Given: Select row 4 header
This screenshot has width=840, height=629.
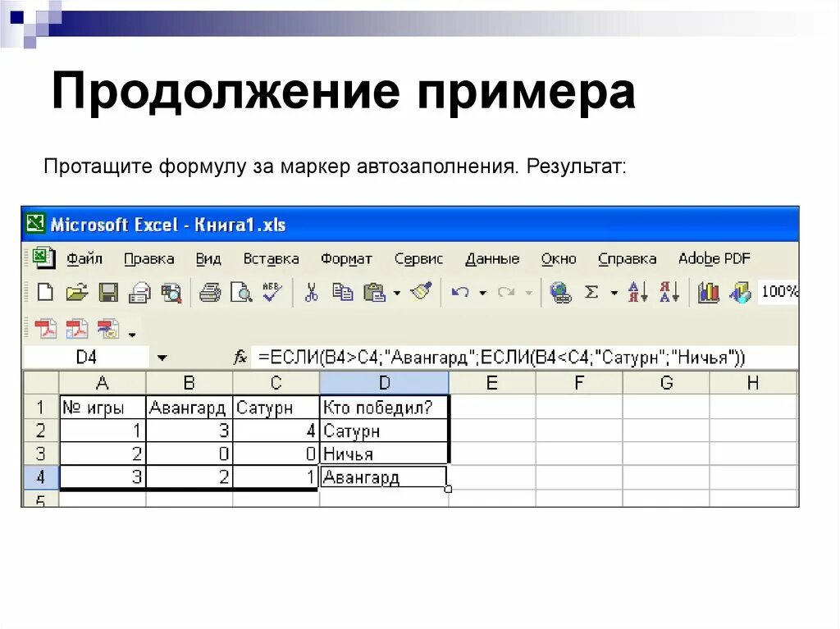Looking at the screenshot, I should tap(41, 476).
